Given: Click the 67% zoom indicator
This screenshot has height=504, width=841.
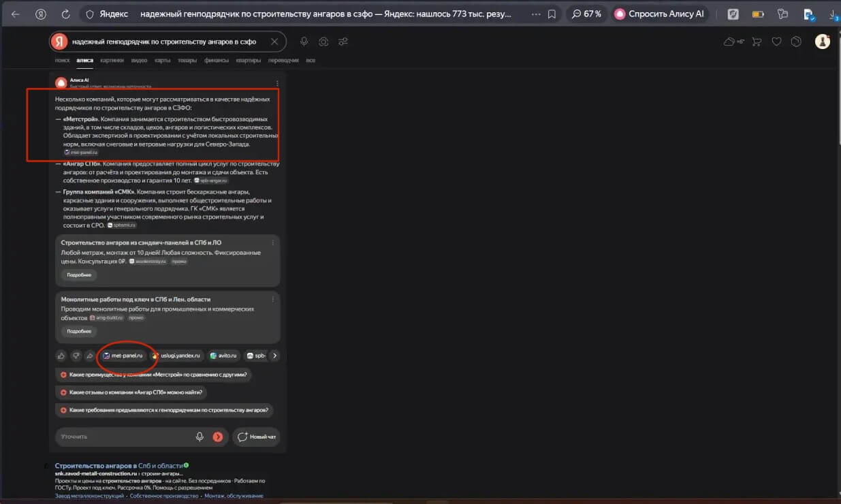Looking at the screenshot, I should tap(587, 14).
